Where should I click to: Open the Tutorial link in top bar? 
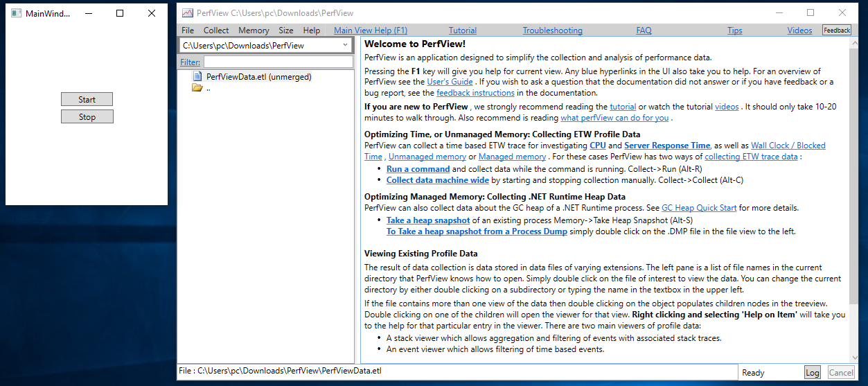(463, 30)
